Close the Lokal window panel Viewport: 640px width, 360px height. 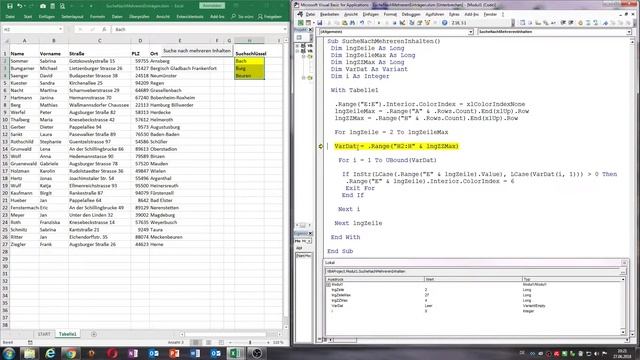[x=624, y=262]
